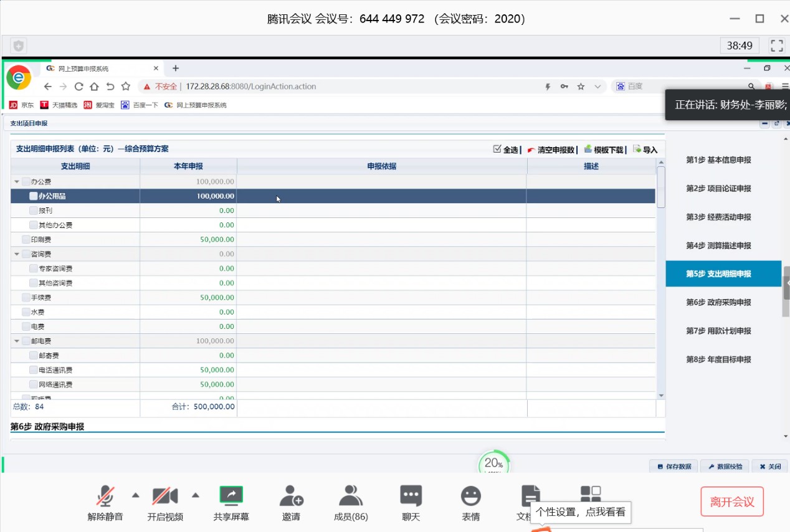The image size is (790, 532).
Task: Click the unmute microphone icon
Action: coord(105,496)
